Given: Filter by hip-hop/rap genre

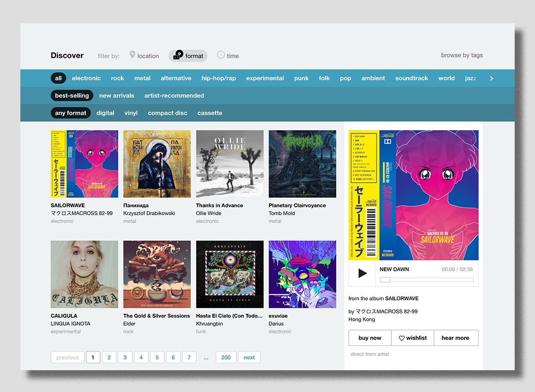Looking at the screenshot, I should [x=219, y=78].
